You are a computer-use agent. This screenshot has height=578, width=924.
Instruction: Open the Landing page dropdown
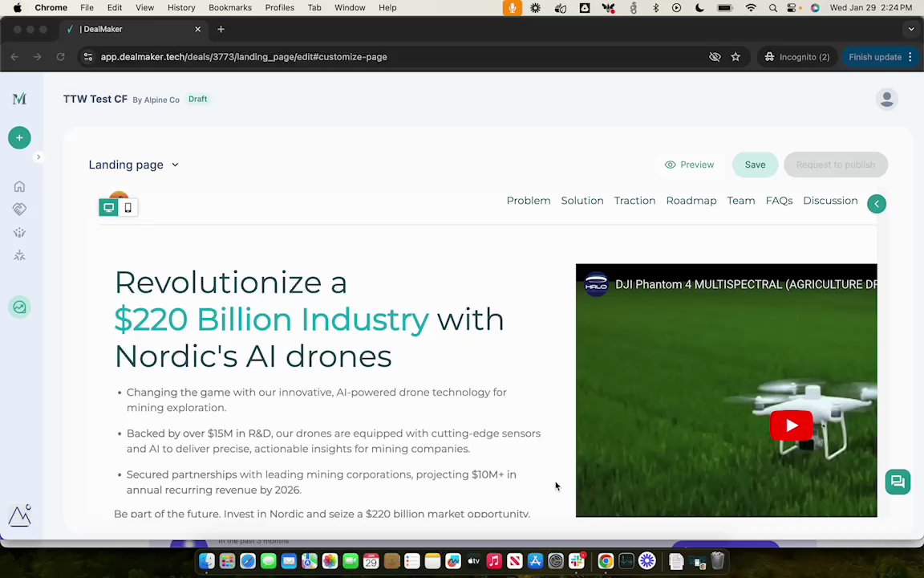pyautogui.click(x=134, y=165)
